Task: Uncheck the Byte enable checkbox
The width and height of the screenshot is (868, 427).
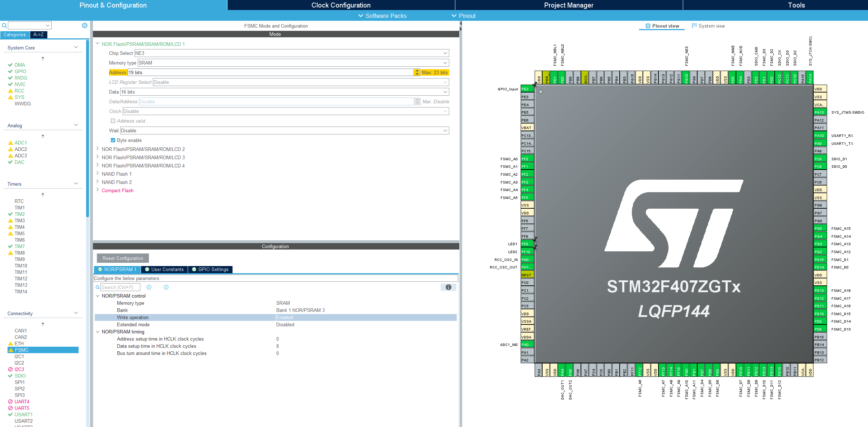Action: [113, 140]
